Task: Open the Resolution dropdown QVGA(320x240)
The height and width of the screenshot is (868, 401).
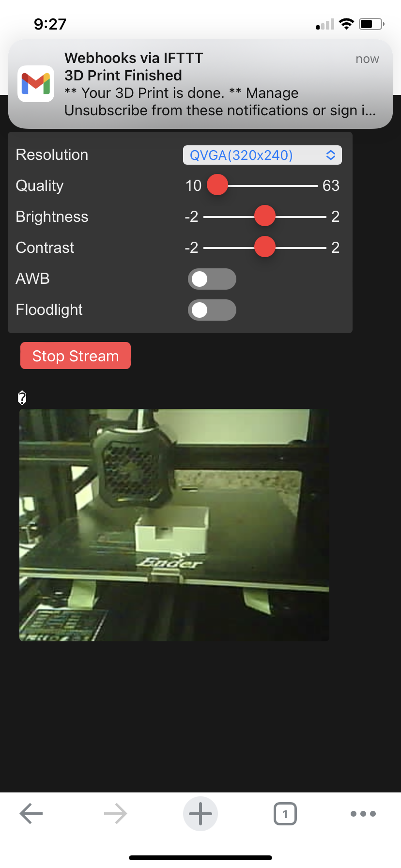Action: coord(262,155)
